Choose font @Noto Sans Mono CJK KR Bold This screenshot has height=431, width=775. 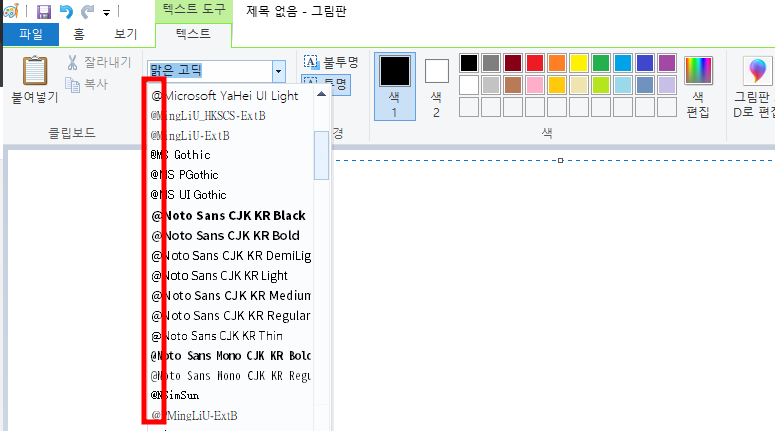(230, 355)
